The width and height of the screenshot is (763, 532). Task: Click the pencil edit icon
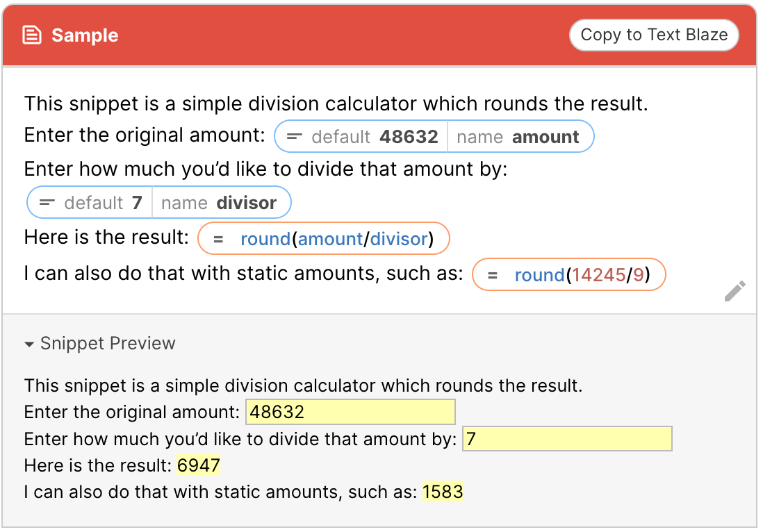735,291
